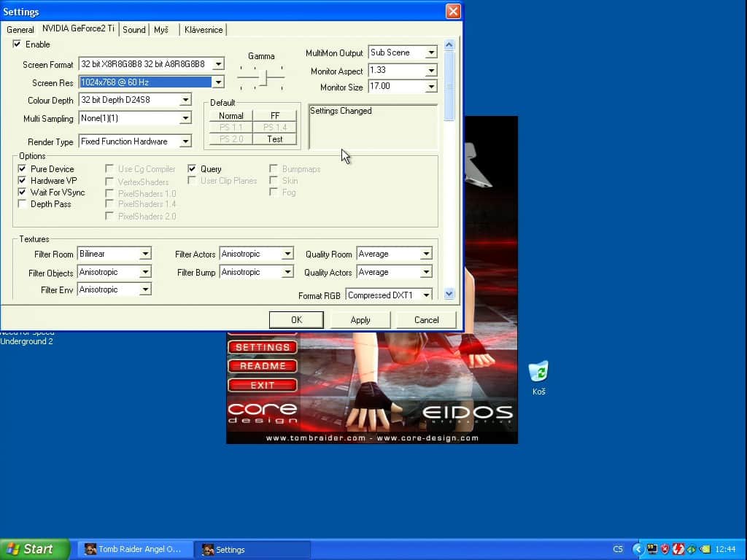747x560 pixels.
Task: Open the Klávesnice tab
Action: [x=204, y=29]
